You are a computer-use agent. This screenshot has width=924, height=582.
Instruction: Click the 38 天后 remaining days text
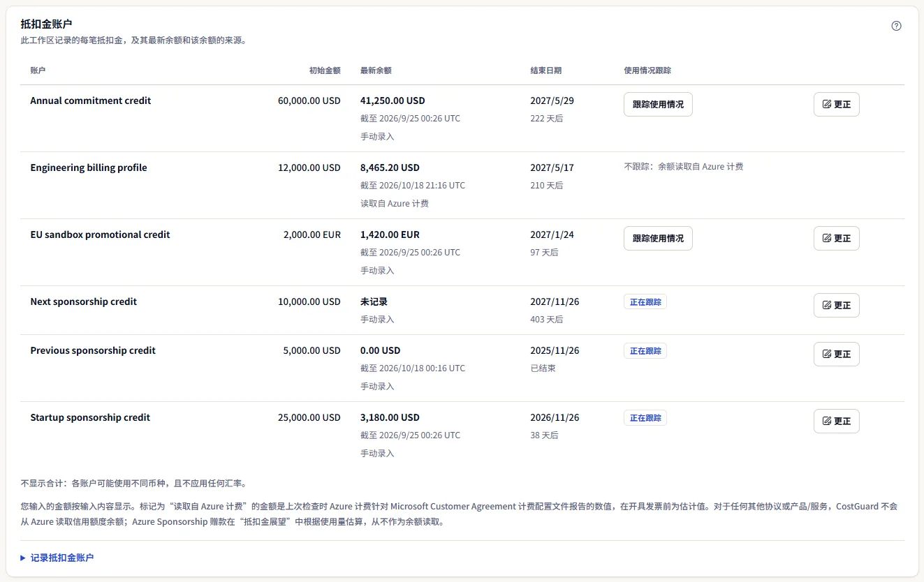(545, 435)
